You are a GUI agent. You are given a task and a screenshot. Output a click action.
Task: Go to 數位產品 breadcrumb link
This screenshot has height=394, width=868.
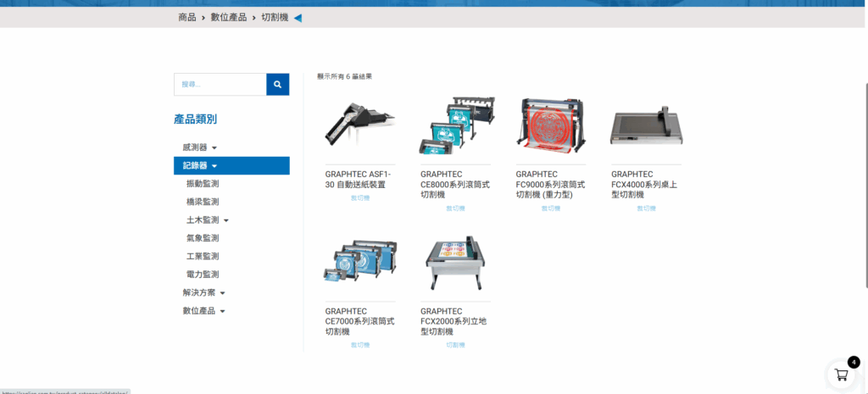(x=229, y=18)
